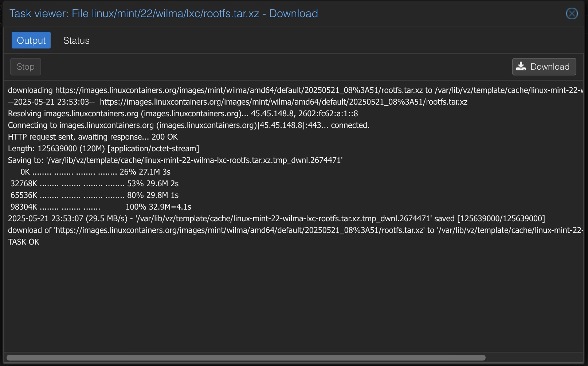Click the download icon on the Download button
The image size is (588, 366).
pos(521,67)
